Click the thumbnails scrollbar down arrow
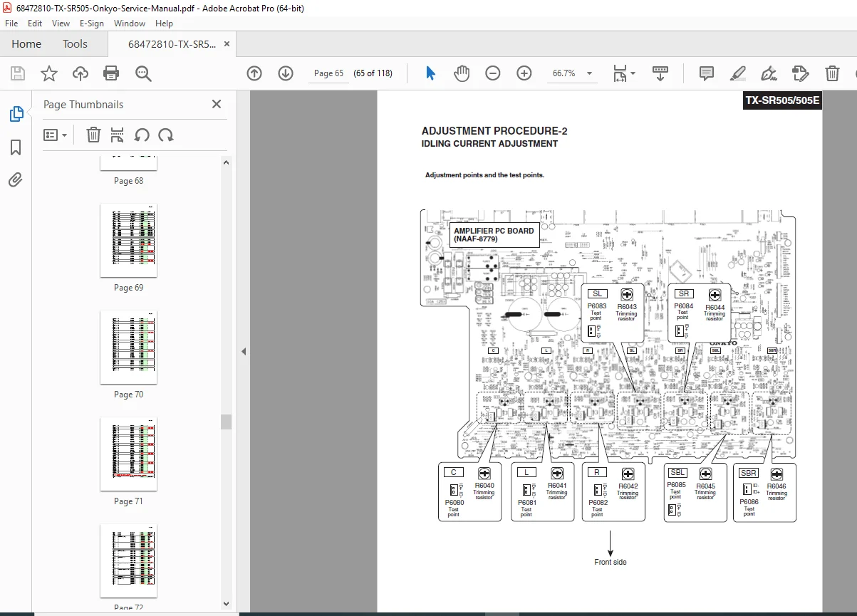This screenshot has width=857, height=616. [227, 605]
